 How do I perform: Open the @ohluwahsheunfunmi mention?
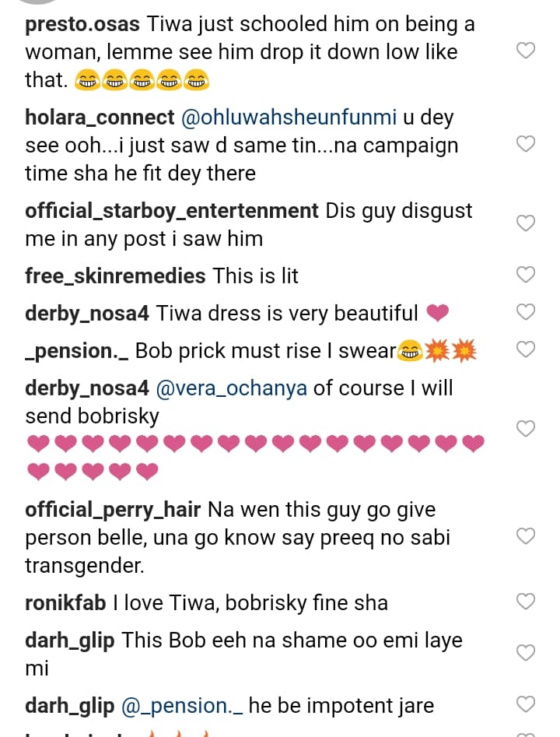tap(289, 118)
